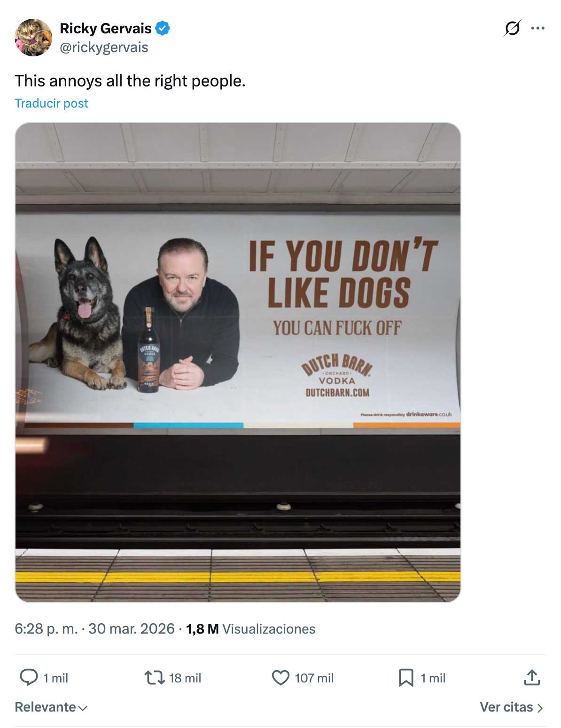Open the three-dot more options menu
The width and height of the screenshot is (561, 728).
click(538, 28)
